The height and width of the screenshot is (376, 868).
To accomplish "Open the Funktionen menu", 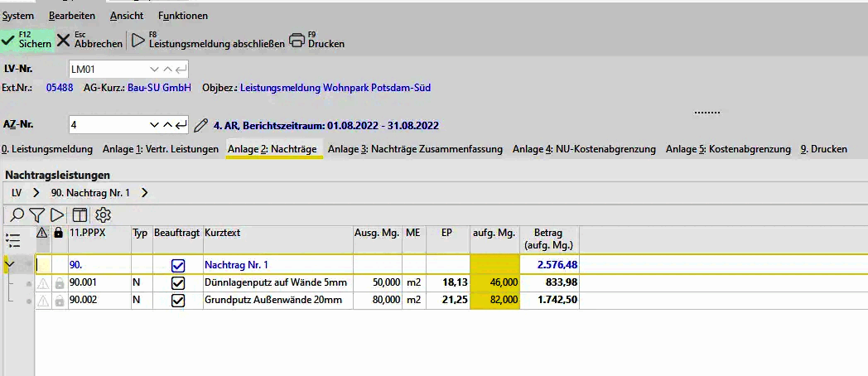I will [x=182, y=16].
